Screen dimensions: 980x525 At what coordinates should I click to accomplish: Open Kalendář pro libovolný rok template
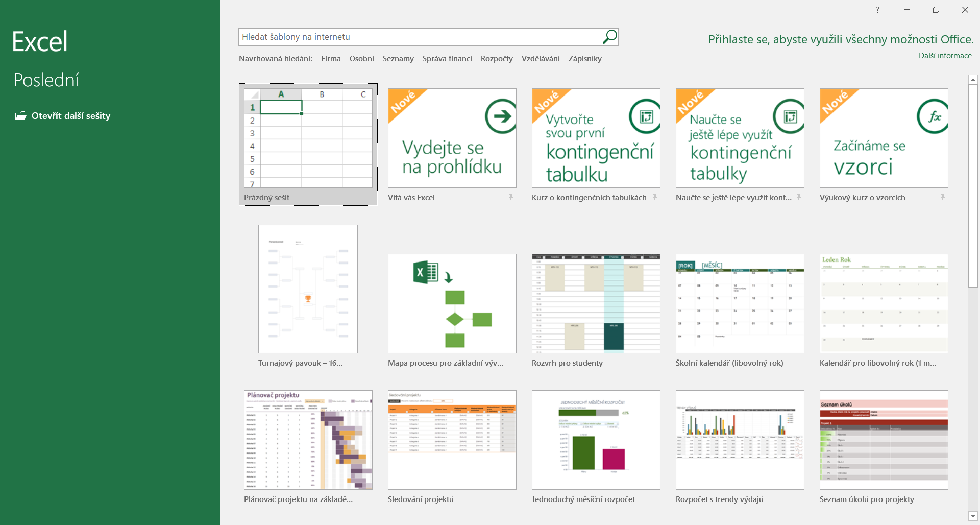click(x=884, y=303)
